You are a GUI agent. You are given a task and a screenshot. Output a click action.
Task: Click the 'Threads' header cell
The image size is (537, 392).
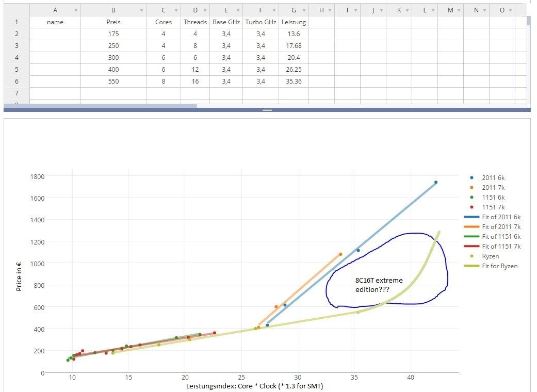(195, 22)
